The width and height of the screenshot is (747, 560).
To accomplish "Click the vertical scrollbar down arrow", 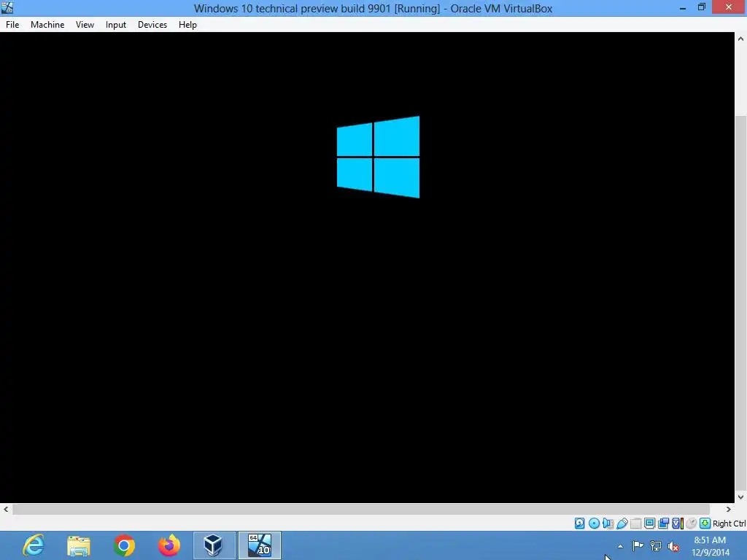I will point(741,497).
